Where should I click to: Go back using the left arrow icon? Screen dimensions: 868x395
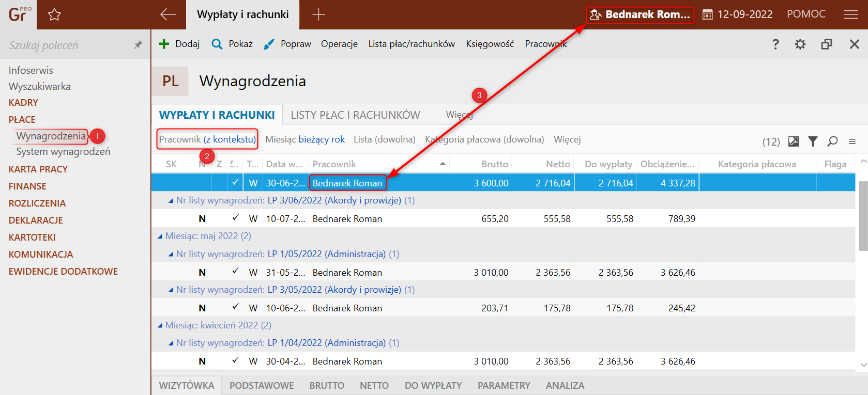pyautogui.click(x=168, y=14)
